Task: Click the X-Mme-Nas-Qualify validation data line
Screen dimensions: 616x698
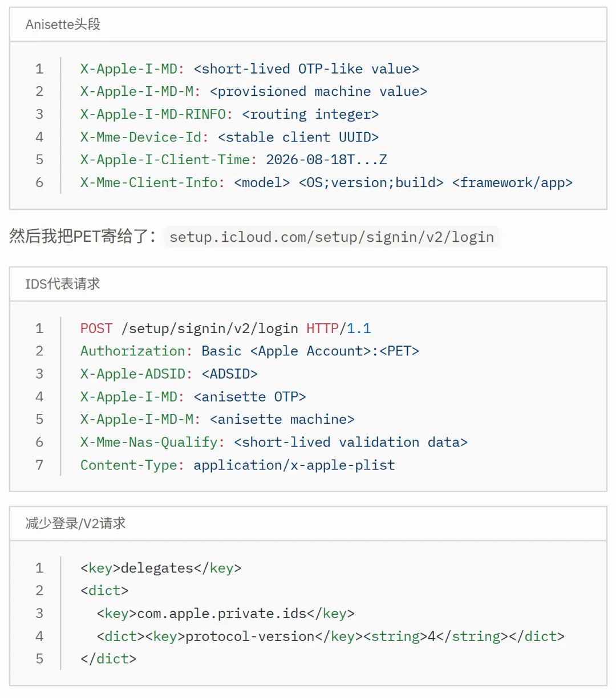Action: point(274,443)
